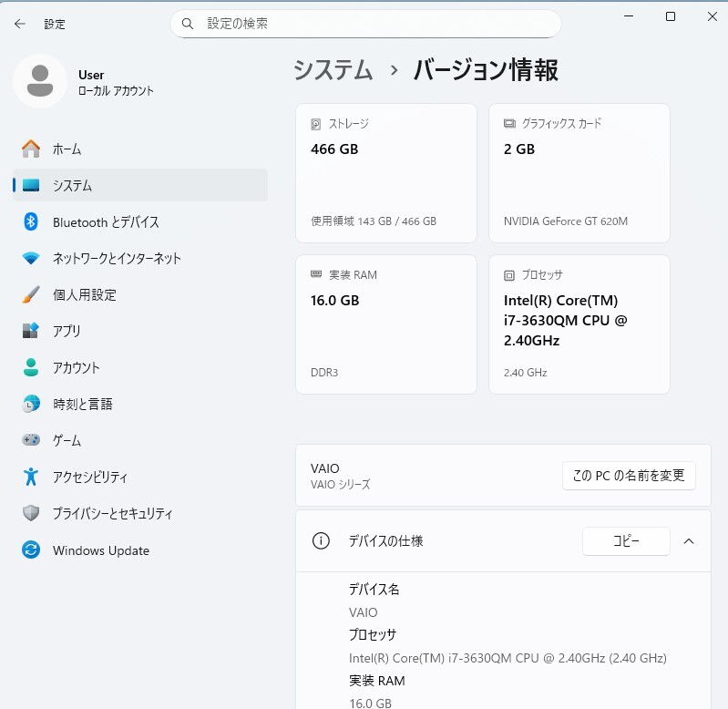Collapse the デバイスの仕様 section chevron
Image resolution: width=728 pixels, height=709 pixels.
(689, 541)
